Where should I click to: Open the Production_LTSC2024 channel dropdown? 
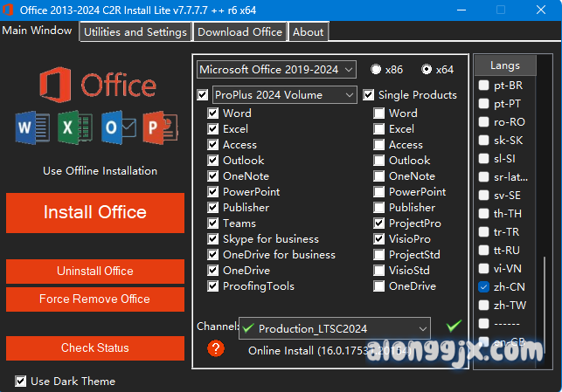[335, 328]
